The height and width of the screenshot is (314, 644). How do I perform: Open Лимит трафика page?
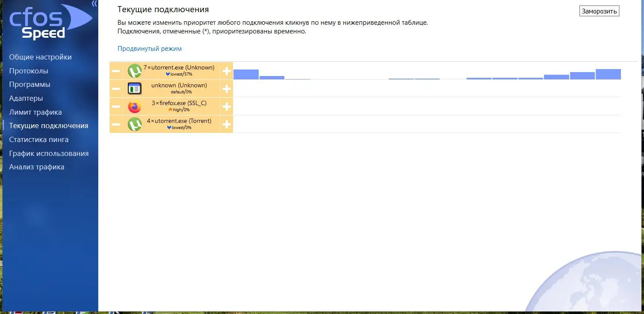(x=35, y=112)
